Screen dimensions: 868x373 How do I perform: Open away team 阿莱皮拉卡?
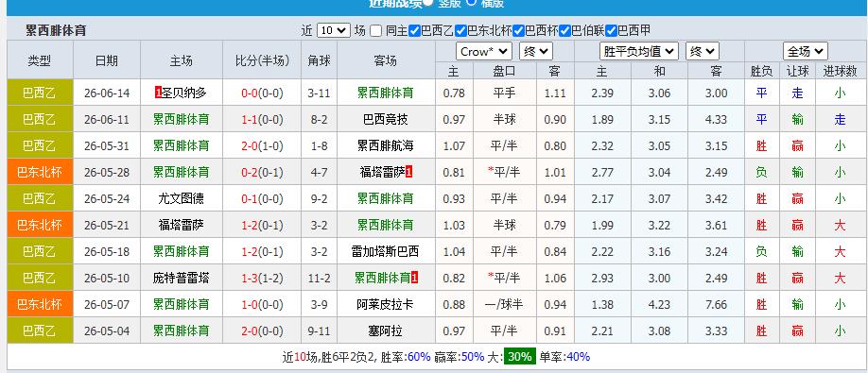click(385, 304)
